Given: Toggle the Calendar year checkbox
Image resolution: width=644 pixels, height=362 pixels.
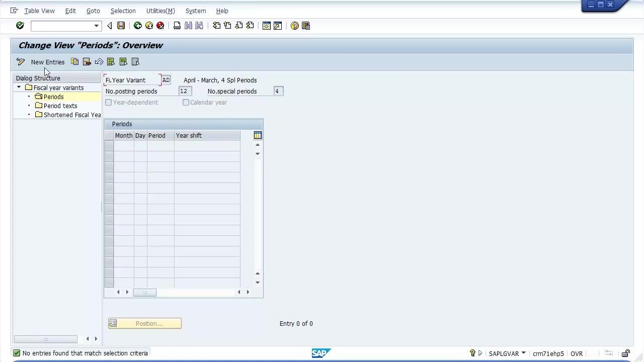Looking at the screenshot, I should 186,102.
